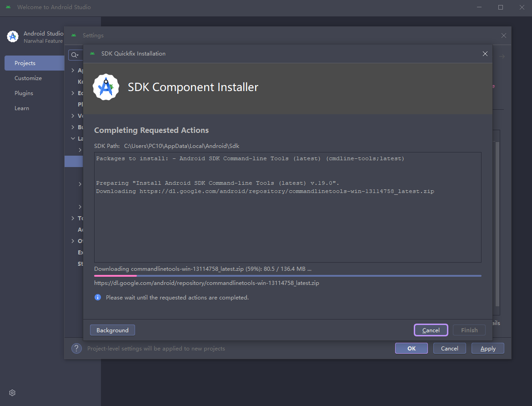Open the settings gear in Welcome window
Screen dimensions: 532x406
12,393
